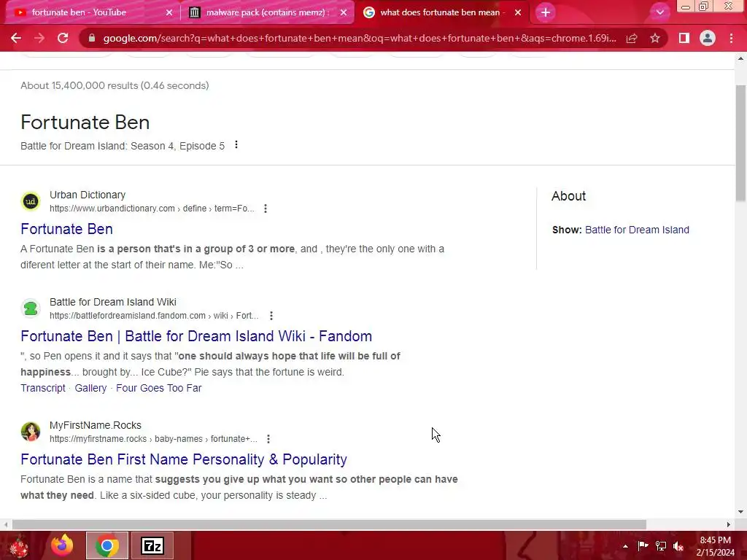Click the Battle for Dream Island Wiki favicon
The height and width of the screenshot is (560, 747).
click(x=31, y=308)
